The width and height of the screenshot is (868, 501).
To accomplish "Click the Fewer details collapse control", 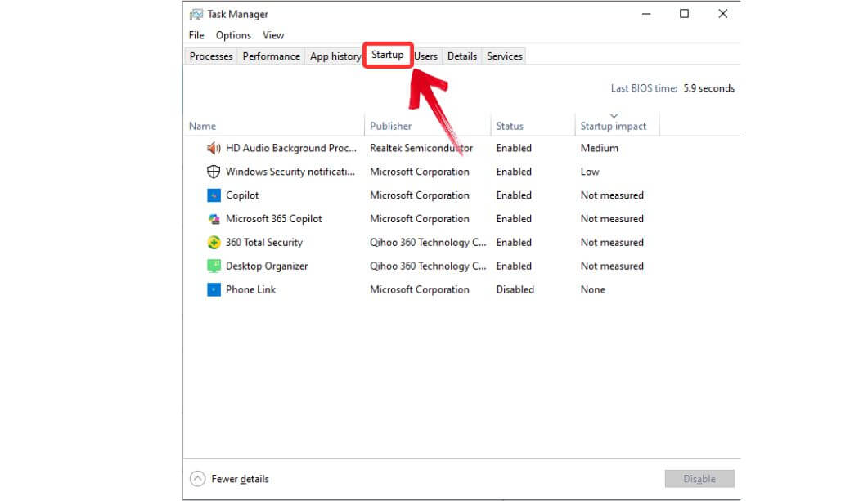I will [230, 478].
